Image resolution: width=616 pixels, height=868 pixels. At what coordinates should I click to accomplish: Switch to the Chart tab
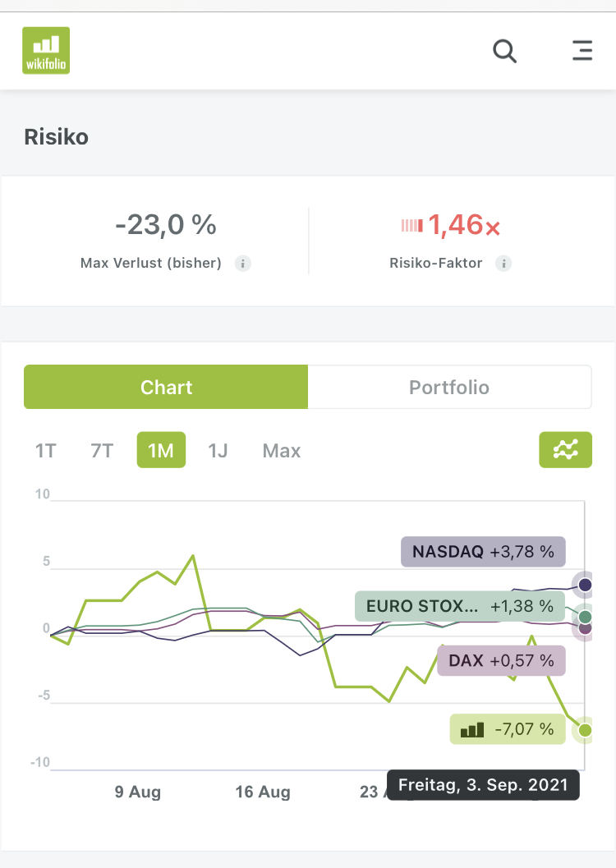tap(166, 387)
